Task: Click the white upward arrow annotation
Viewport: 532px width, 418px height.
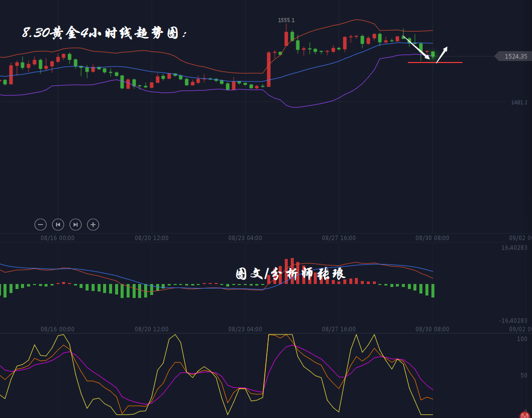Action: tap(441, 54)
